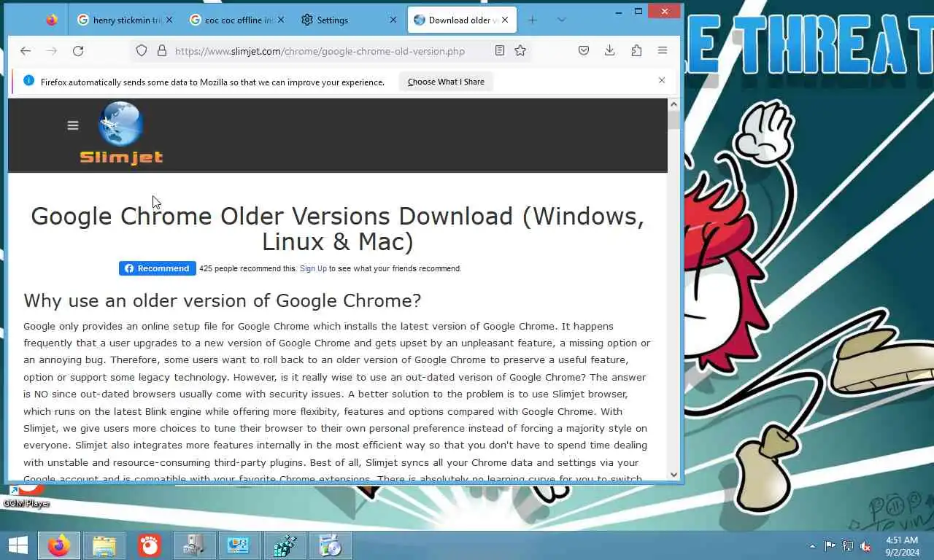Open GOM Player desktop shortcut
The image size is (934, 560).
[26, 496]
